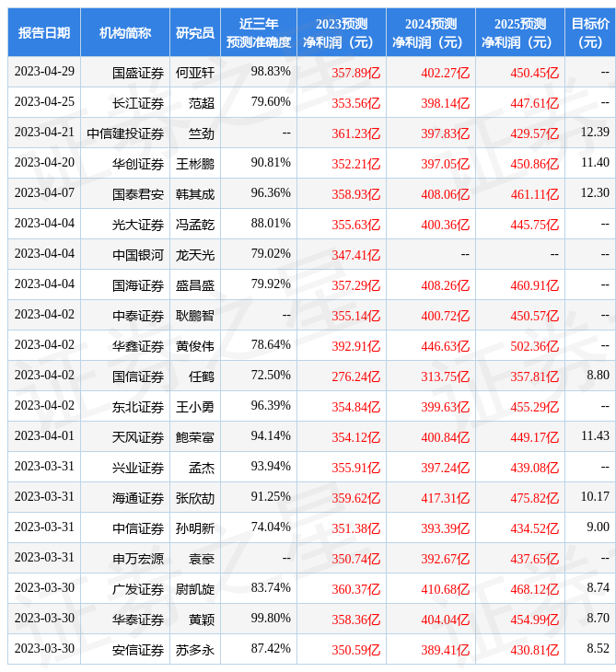Image resolution: width=616 pixels, height=672 pixels.
Task: Click the 研究员 column header
Action: (195, 33)
